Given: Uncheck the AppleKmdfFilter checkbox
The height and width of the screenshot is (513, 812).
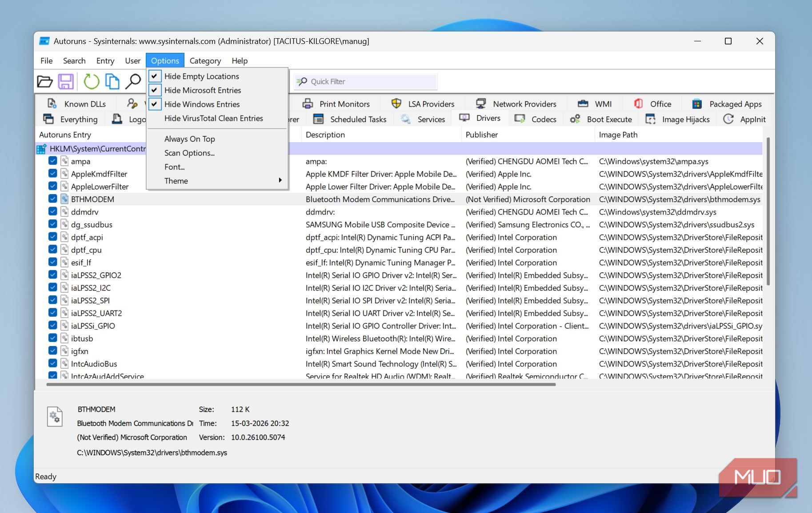Looking at the screenshot, I should click(52, 174).
